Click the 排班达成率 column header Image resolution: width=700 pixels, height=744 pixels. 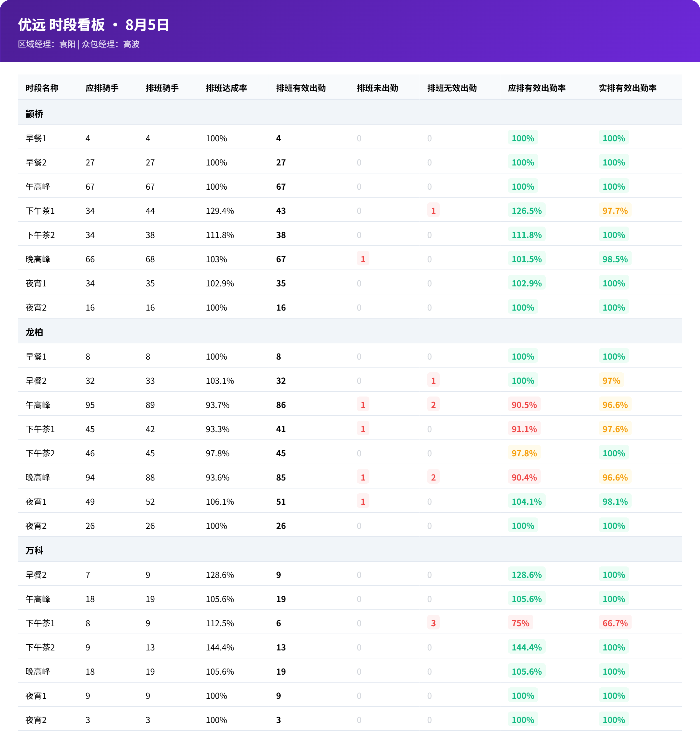(x=226, y=88)
